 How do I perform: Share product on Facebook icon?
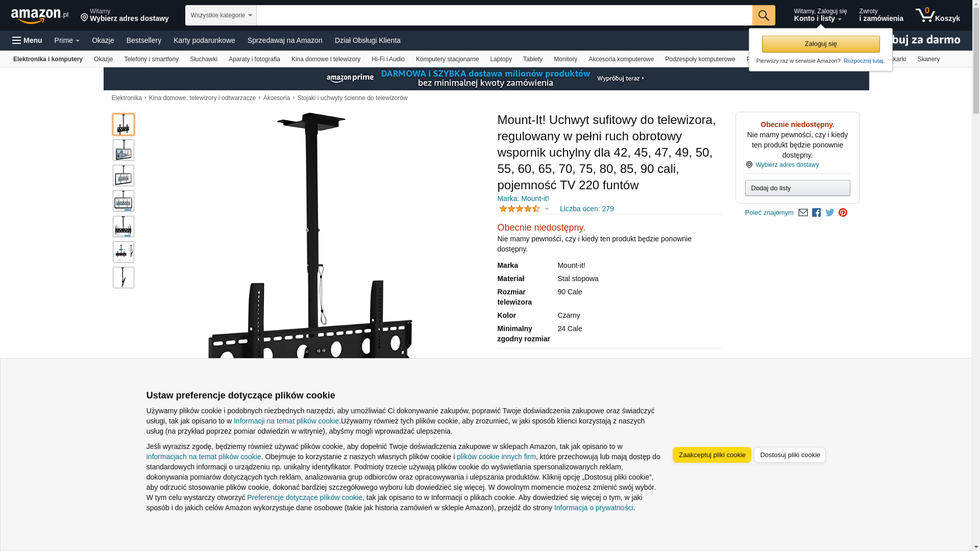(x=816, y=213)
